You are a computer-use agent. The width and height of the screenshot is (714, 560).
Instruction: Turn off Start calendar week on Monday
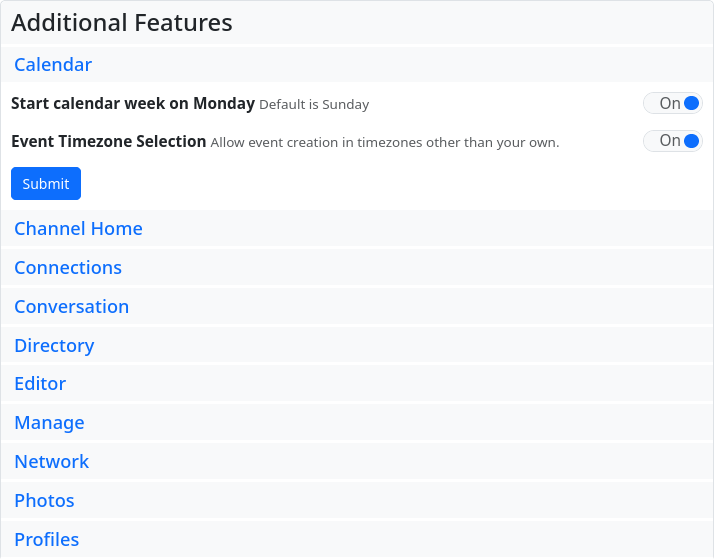(672, 103)
